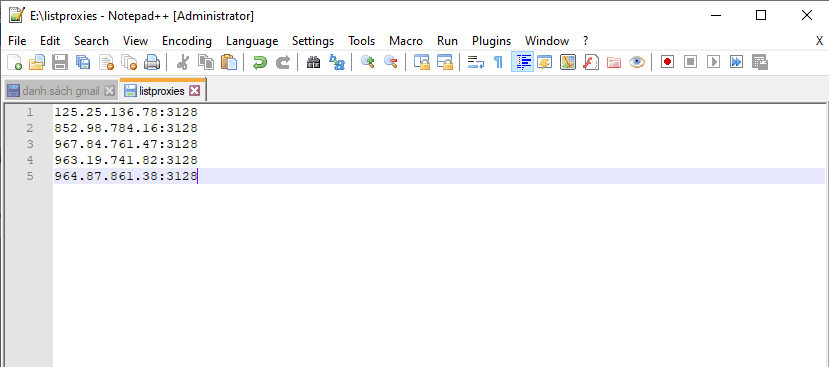Click the Close document toolbar icon

point(106,62)
